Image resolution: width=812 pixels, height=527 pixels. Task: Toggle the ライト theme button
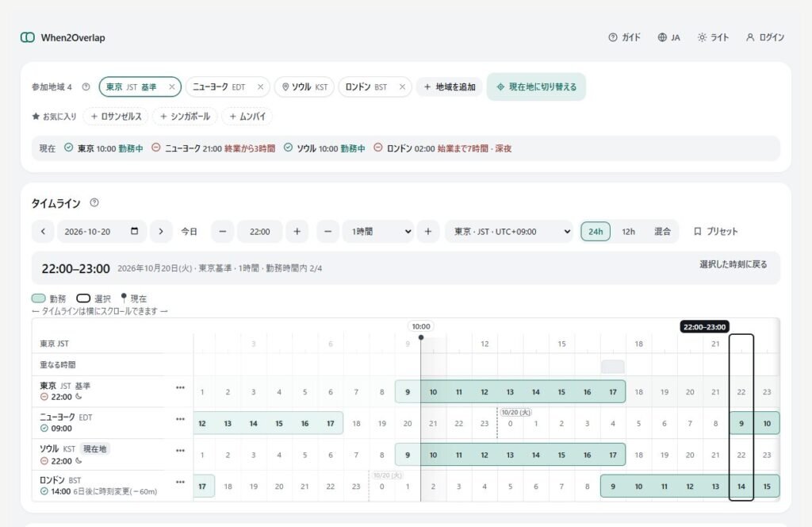coord(713,37)
